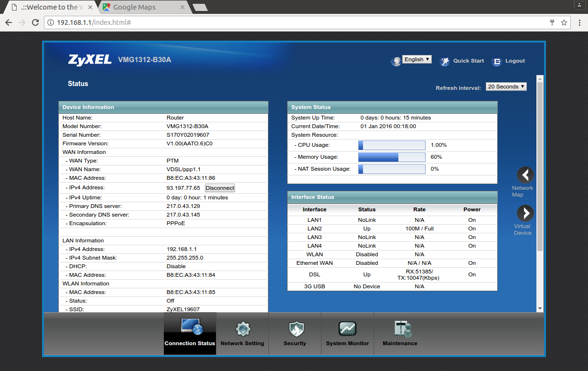Viewport: 588px width, 371px height.
Task: Click the Logout text link
Action: pyautogui.click(x=515, y=61)
